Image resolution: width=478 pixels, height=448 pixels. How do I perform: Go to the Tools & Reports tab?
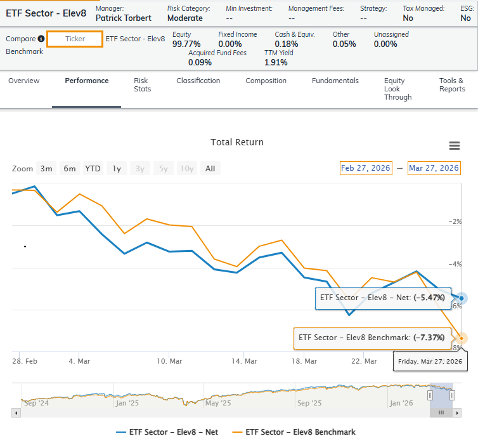(452, 85)
